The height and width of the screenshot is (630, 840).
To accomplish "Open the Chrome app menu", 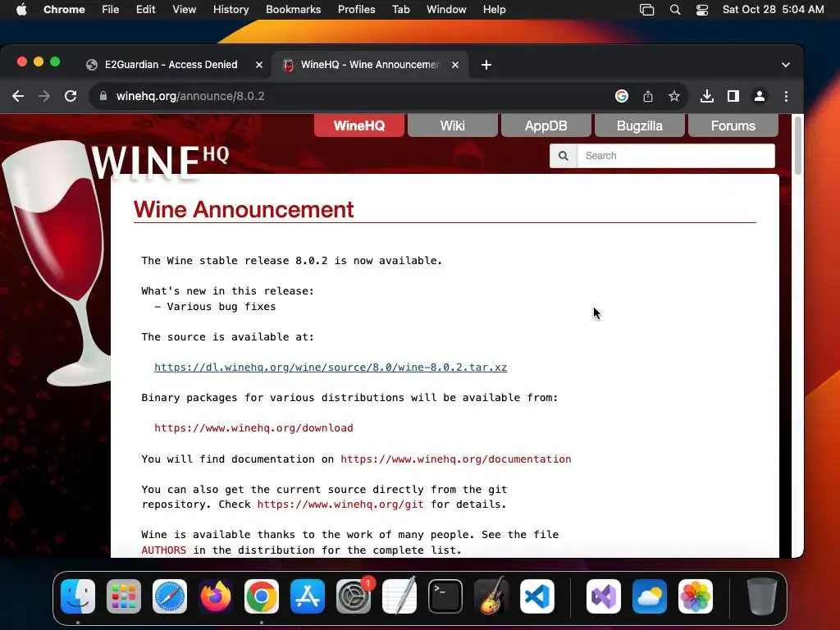I will [x=64, y=10].
